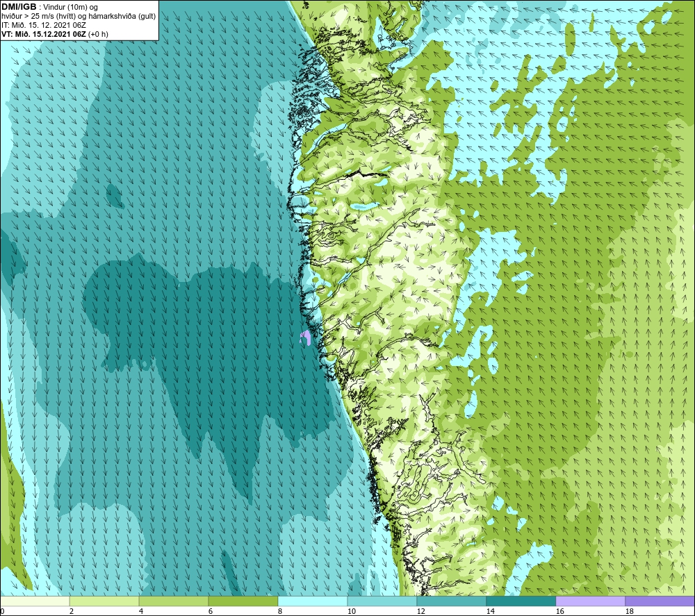Click the 16–18 m/s light purple legend swatch

(x=590, y=601)
